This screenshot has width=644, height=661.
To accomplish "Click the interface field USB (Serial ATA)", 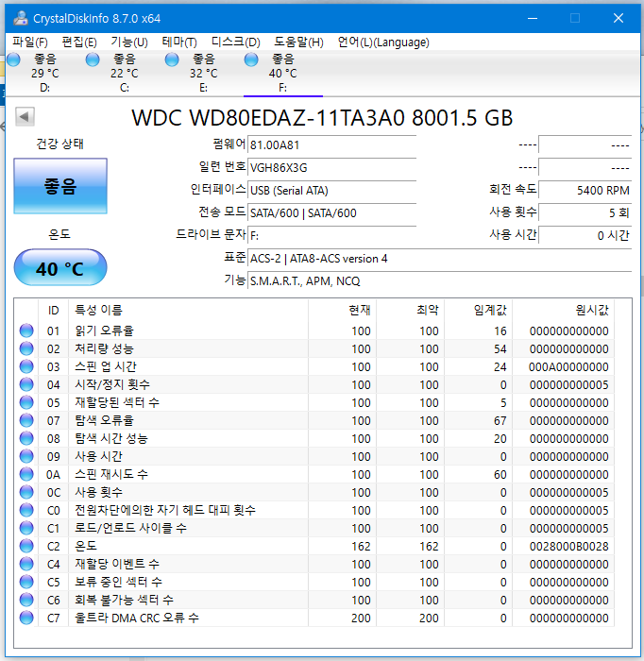I will (332, 191).
